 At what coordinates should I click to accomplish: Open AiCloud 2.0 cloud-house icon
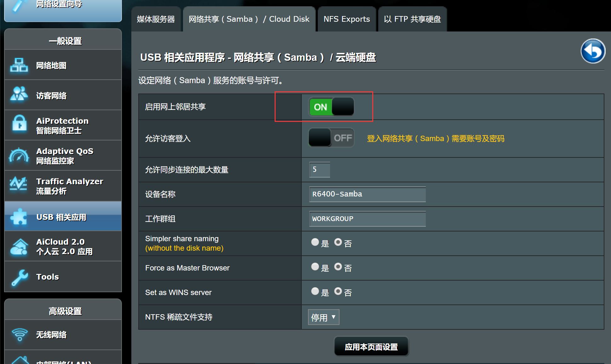click(19, 247)
